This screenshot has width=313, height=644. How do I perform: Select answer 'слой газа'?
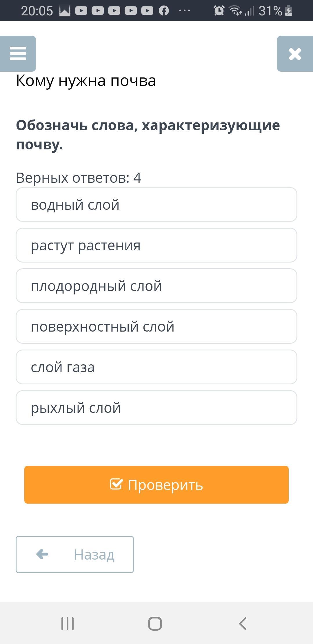[x=156, y=367]
